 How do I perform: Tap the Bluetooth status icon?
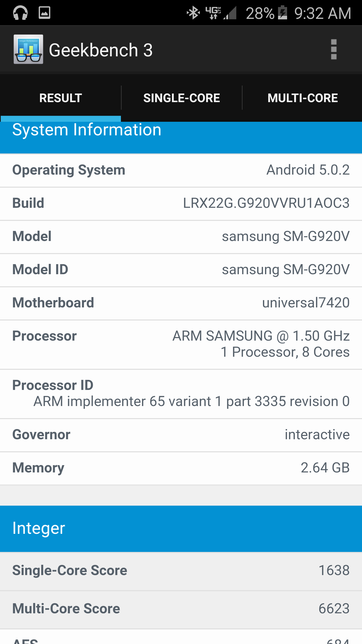pyautogui.click(x=193, y=13)
